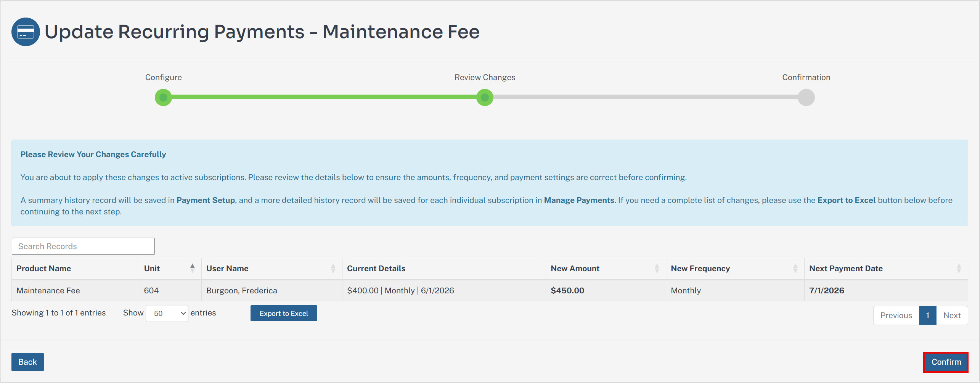
Task: Click the bold Manage Payments text
Action: point(579,200)
